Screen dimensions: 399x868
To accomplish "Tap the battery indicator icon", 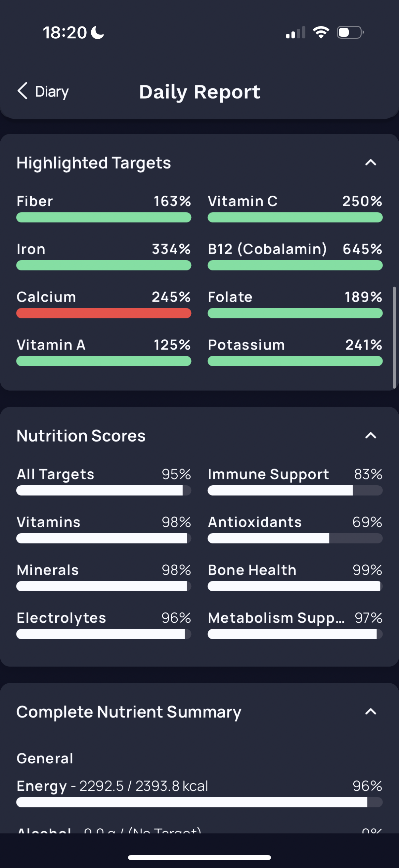I will 350,32.
